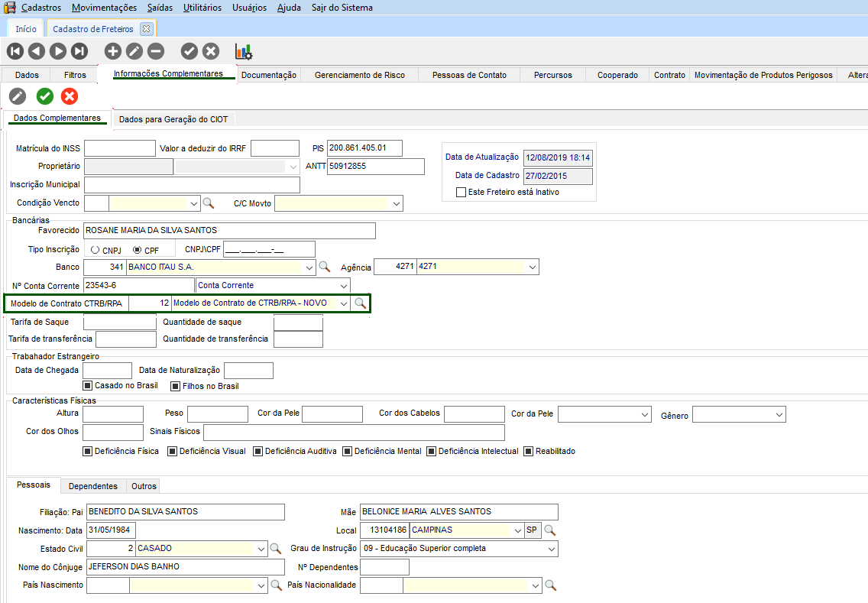
Task: Cancel editing with the red X icon
Action: 70,96
